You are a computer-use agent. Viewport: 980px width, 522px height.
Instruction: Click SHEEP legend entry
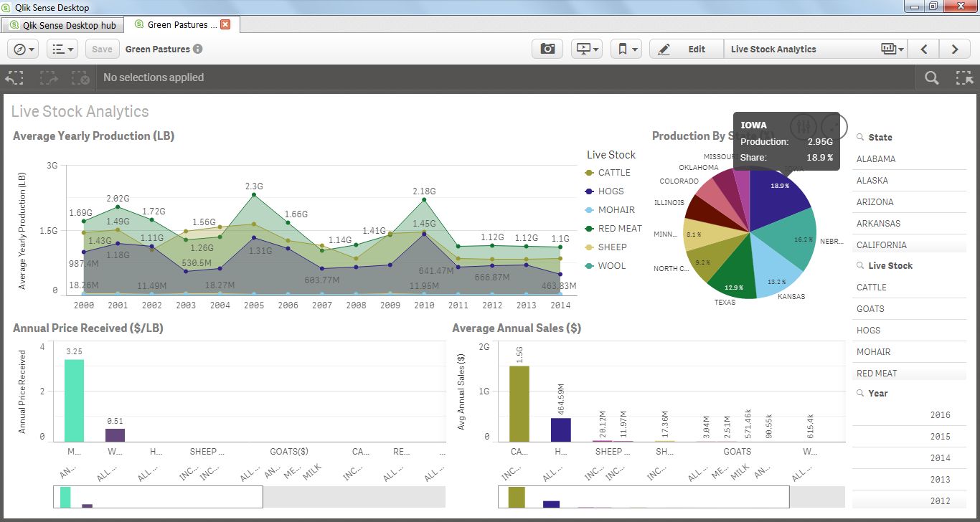(607, 247)
